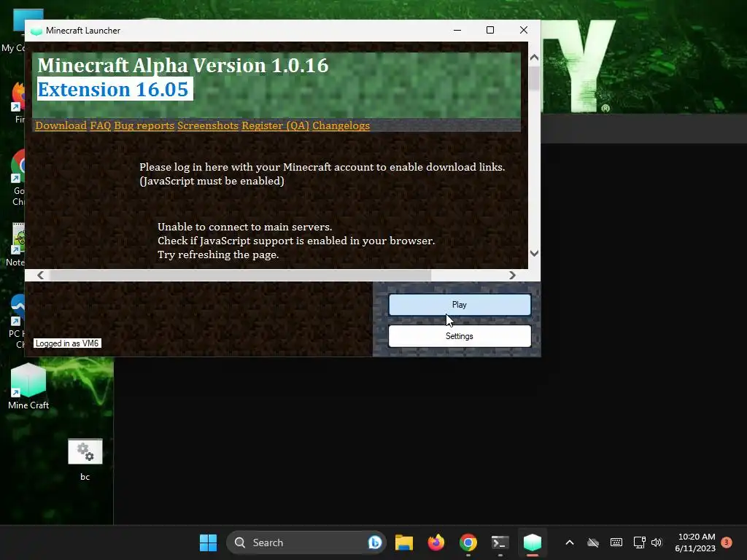Viewport: 747px width, 560px height.
Task: Open the Windows Start menu
Action: [208, 542]
